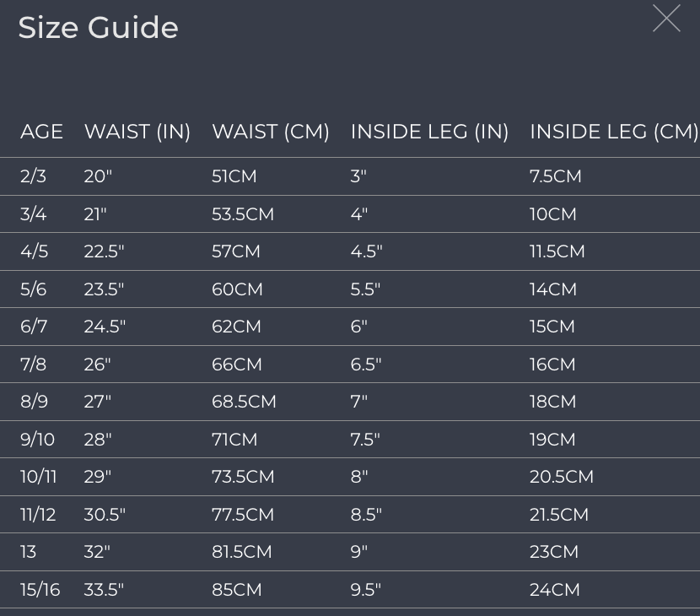Screen dimensions: 700x616
Task: Click the age 5/6 row label
Action: coord(34,289)
